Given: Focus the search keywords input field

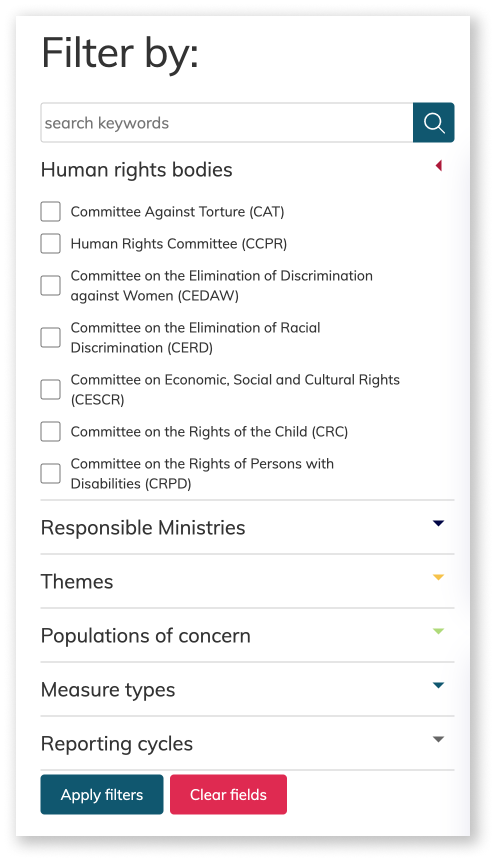Looking at the screenshot, I should click(x=227, y=123).
